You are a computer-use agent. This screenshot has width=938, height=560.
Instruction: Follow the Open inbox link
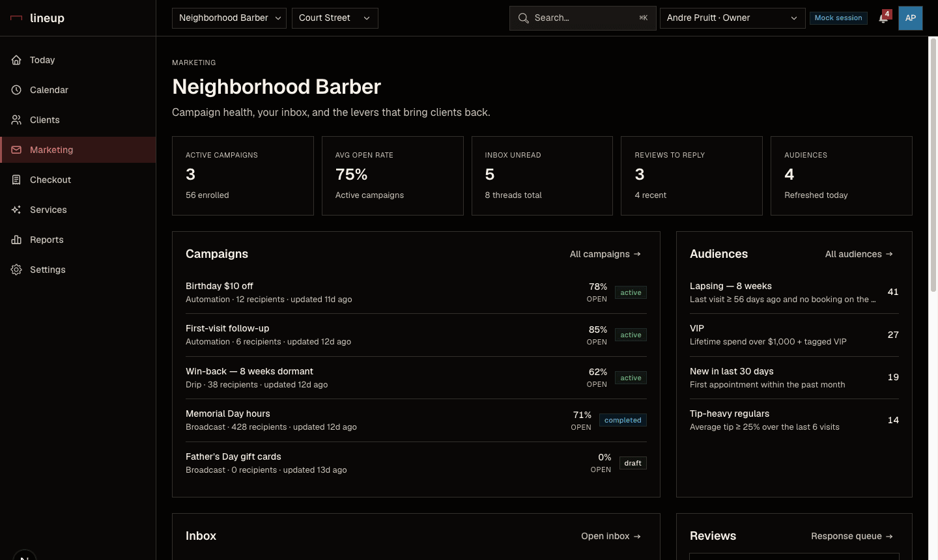[611, 536]
